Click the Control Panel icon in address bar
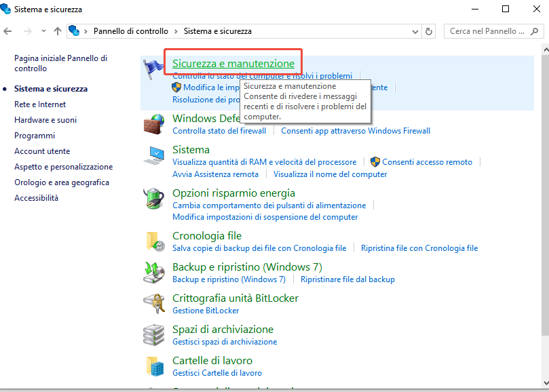 click(x=74, y=31)
